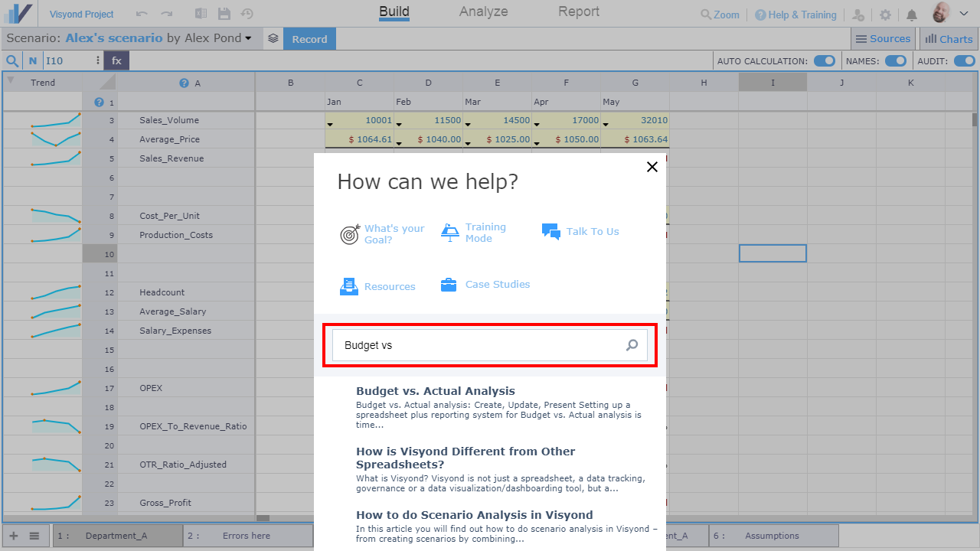This screenshot has width=980, height=551.
Task: Collapse the Trend column triangle
Action: (x=10, y=80)
